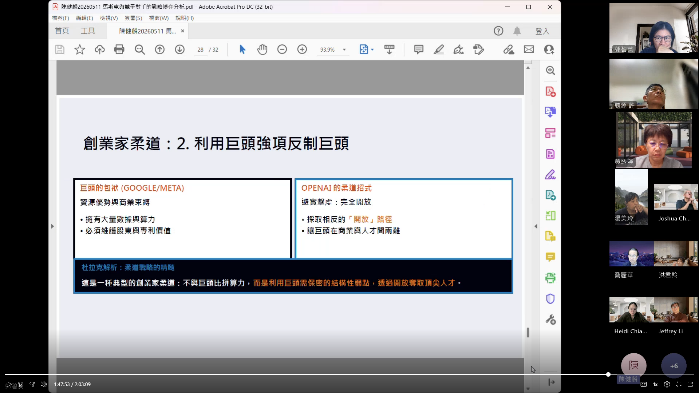Open the last Help menu
Image resolution: width=699 pixels, height=393 pixels.
(x=185, y=18)
